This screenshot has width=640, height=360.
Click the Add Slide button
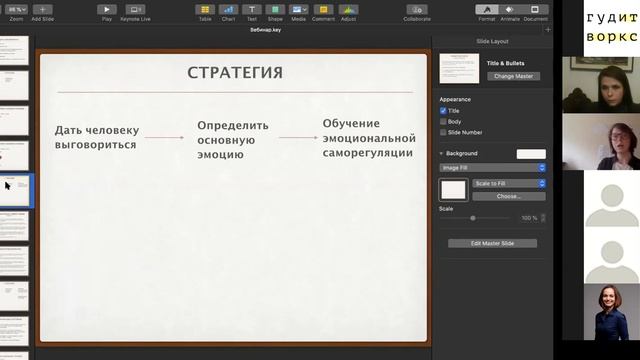tap(42, 9)
